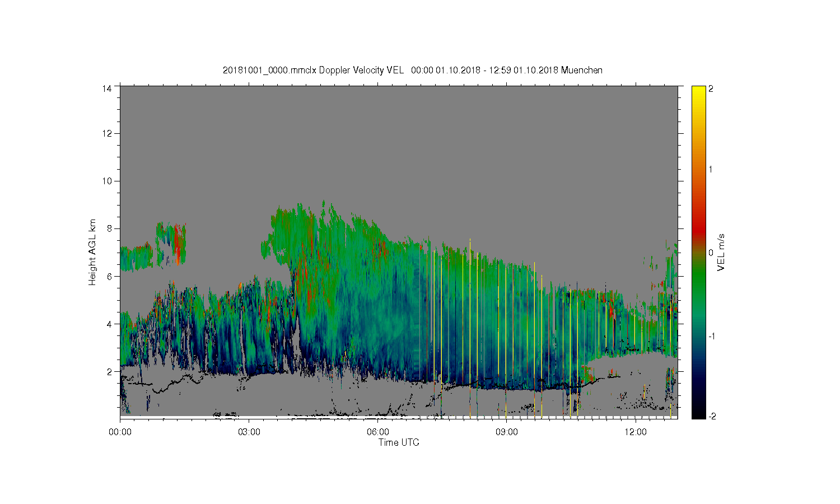Click the height axis tick label 4
840x504 pixels.
pyautogui.click(x=109, y=324)
